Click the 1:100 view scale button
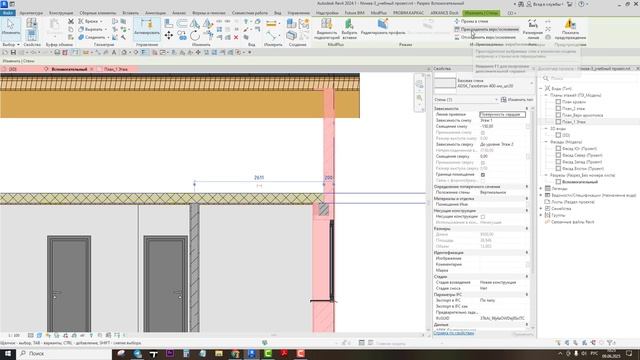The width and height of the screenshot is (640, 360). [x=13, y=336]
